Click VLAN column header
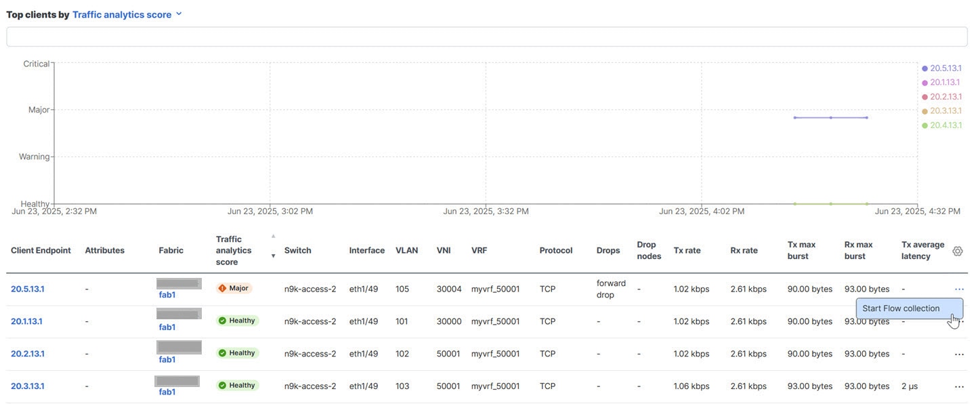Viewport: 980px width, 404px height. tap(407, 251)
